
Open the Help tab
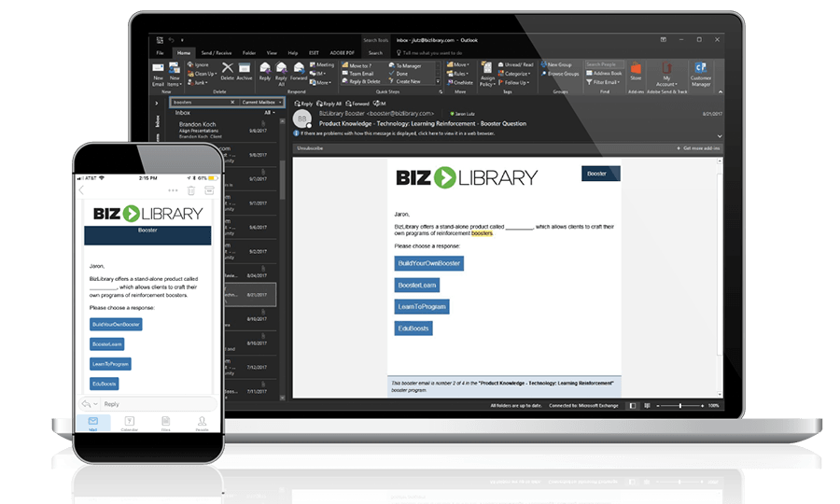(x=293, y=53)
